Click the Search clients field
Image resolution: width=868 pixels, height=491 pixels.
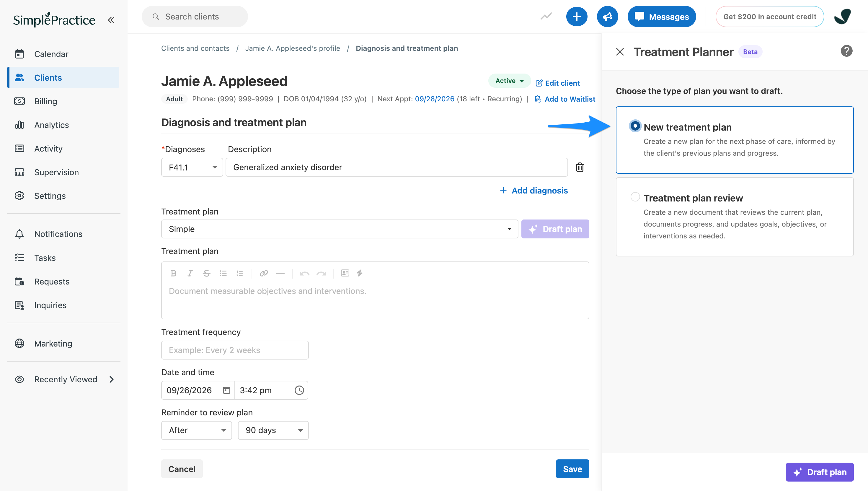(195, 17)
